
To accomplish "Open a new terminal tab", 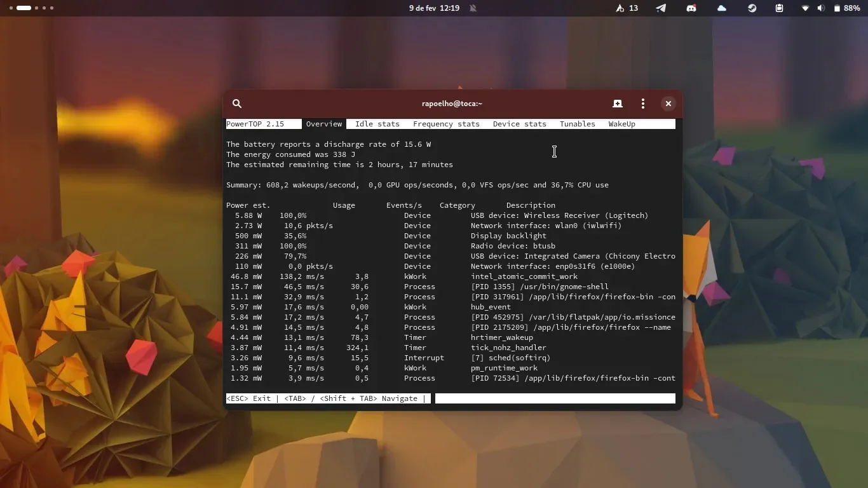I will (617, 104).
